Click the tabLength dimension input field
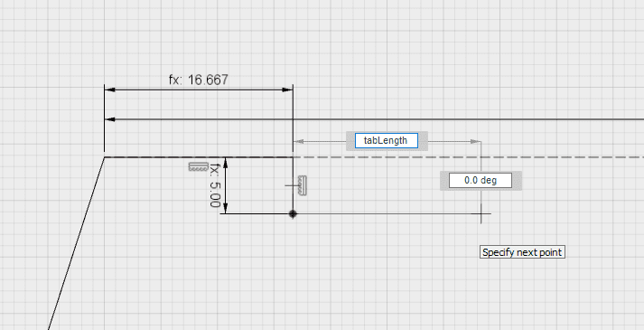 click(387, 140)
